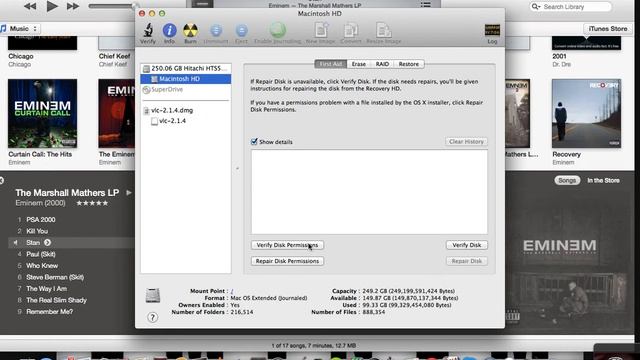This screenshot has width=640, height=360.
Task: Click the Clear History button
Action: [x=466, y=142]
